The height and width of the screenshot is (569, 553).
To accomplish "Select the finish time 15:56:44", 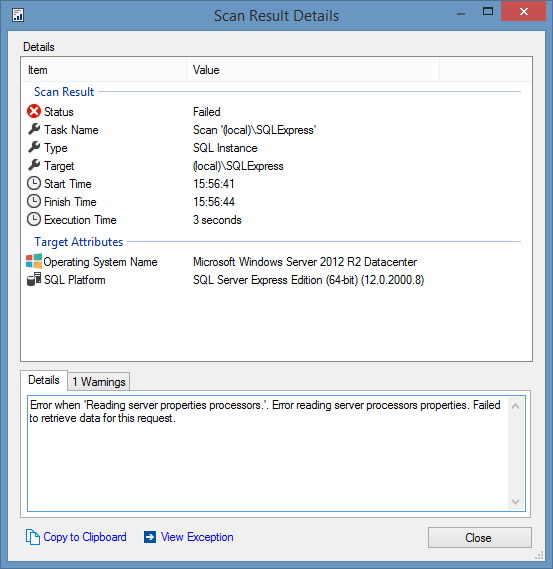I will [214, 202].
